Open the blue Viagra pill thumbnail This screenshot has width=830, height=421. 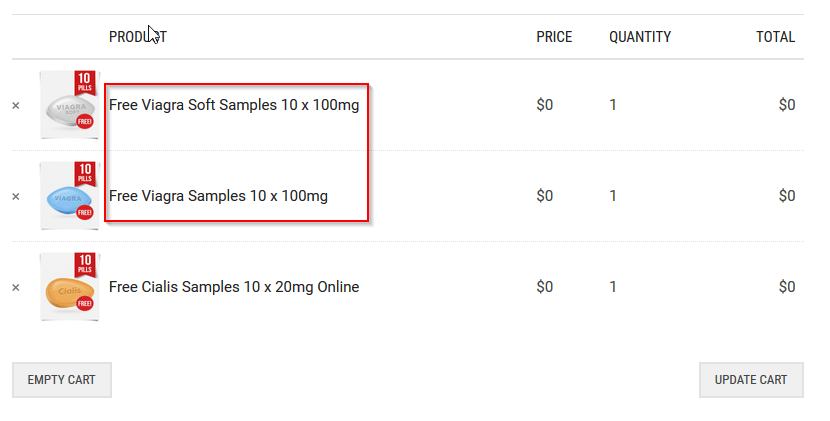(x=70, y=196)
